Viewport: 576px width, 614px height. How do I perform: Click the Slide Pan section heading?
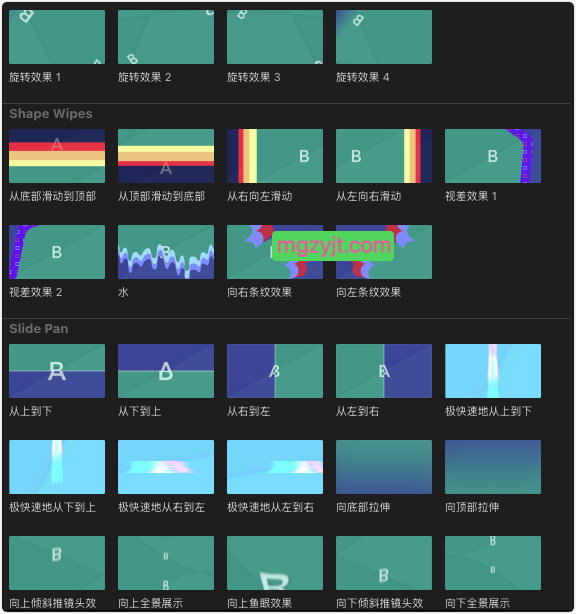(39, 329)
